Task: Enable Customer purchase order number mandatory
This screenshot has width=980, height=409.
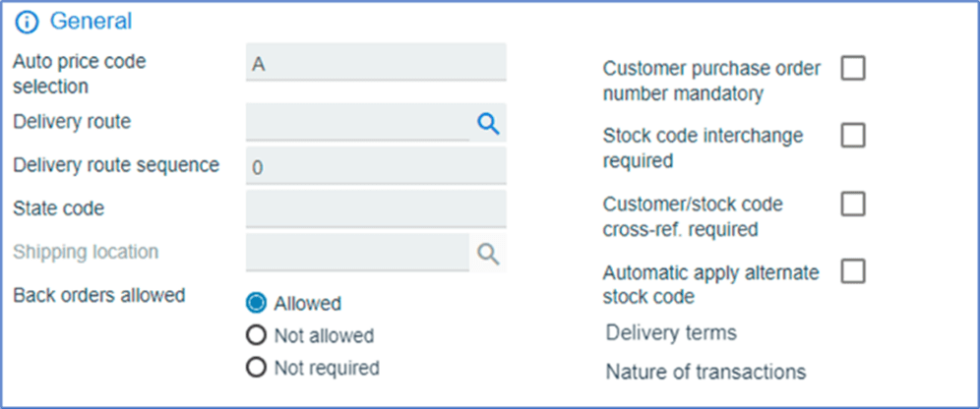Action: 853,68
